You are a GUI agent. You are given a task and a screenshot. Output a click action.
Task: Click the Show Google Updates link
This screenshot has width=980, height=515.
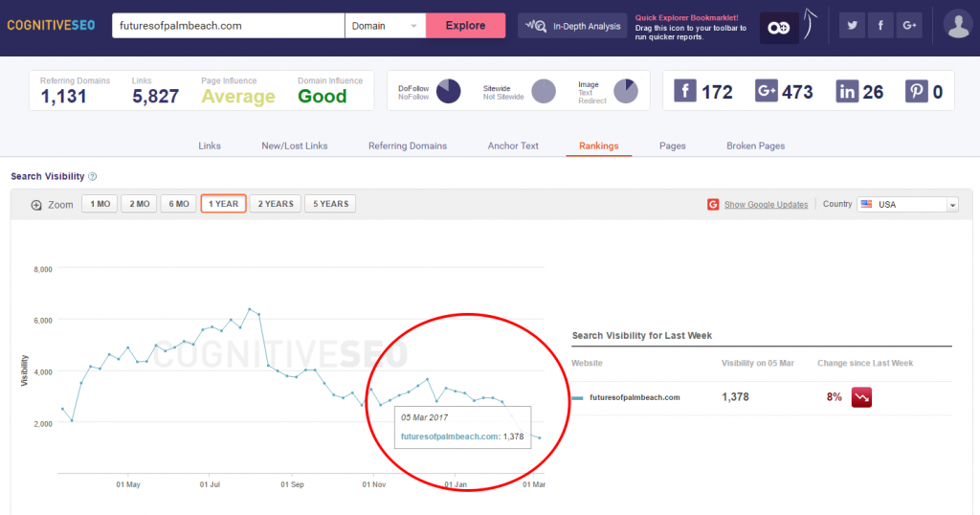coord(766,205)
